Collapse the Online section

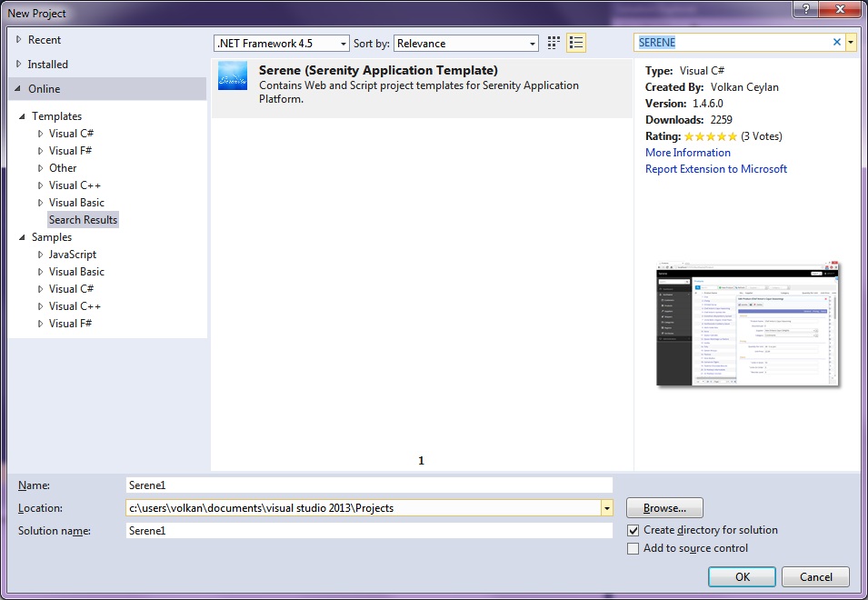pyautogui.click(x=17, y=88)
